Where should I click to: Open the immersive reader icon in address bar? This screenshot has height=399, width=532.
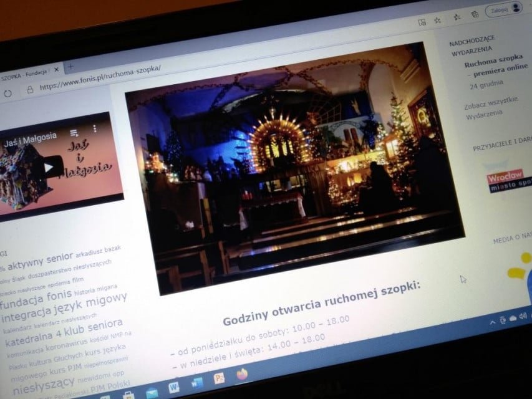[422, 22]
